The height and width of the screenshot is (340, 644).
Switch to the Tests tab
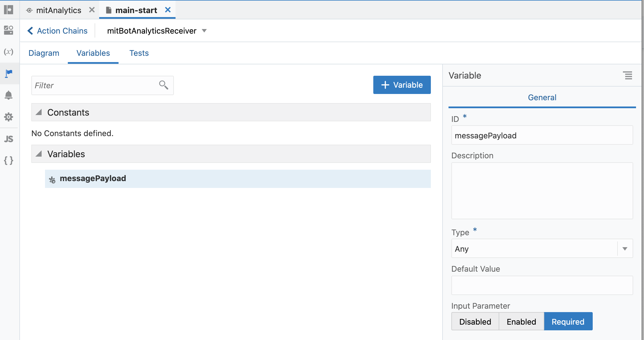pyautogui.click(x=139, y=53)
